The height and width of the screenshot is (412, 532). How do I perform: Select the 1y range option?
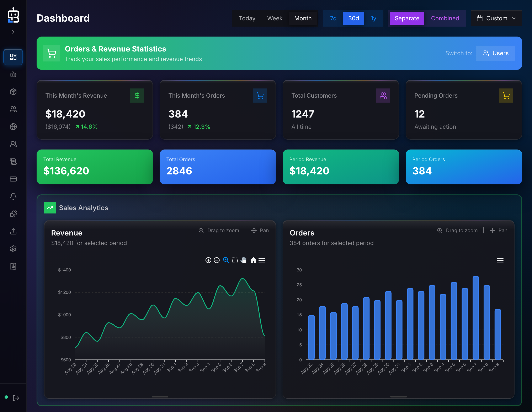coord(373,18)
